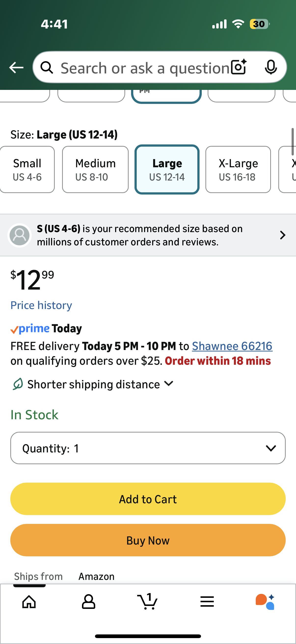The width and height of the screenshot is (296, 644).
Task: Open Price history
Action: click(x=41, y=305)
